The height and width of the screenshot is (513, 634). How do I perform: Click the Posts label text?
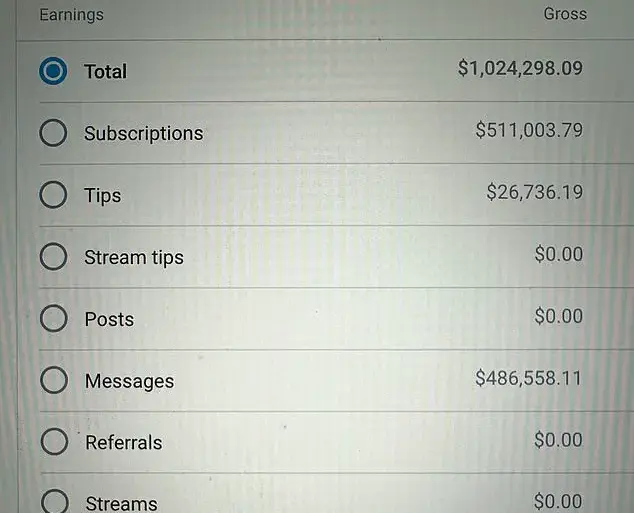pos(109,319)
